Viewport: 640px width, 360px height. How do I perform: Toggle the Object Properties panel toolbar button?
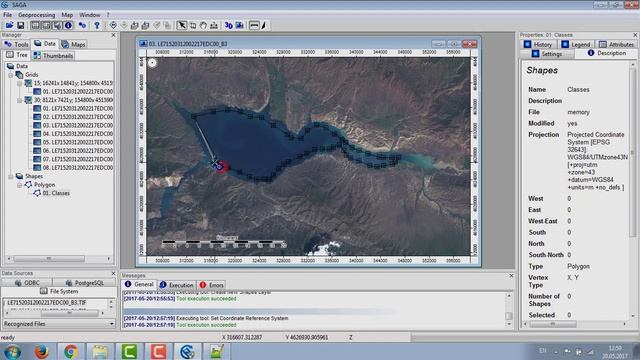46,25
